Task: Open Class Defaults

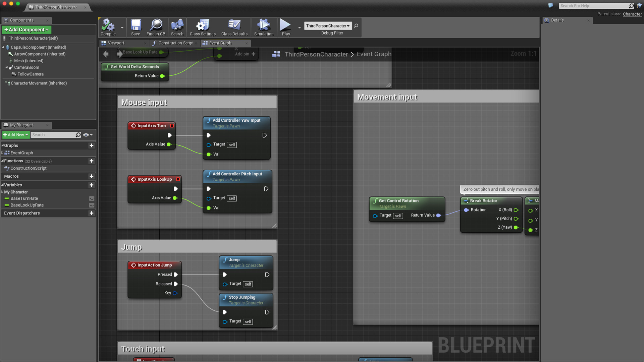Action: [234, 27]
